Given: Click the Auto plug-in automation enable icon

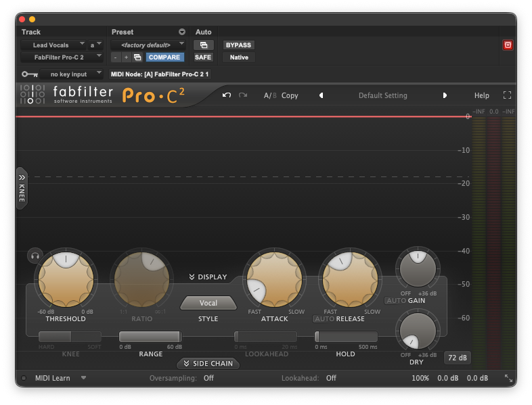Looking at the screenshot, I should (204, 45).
